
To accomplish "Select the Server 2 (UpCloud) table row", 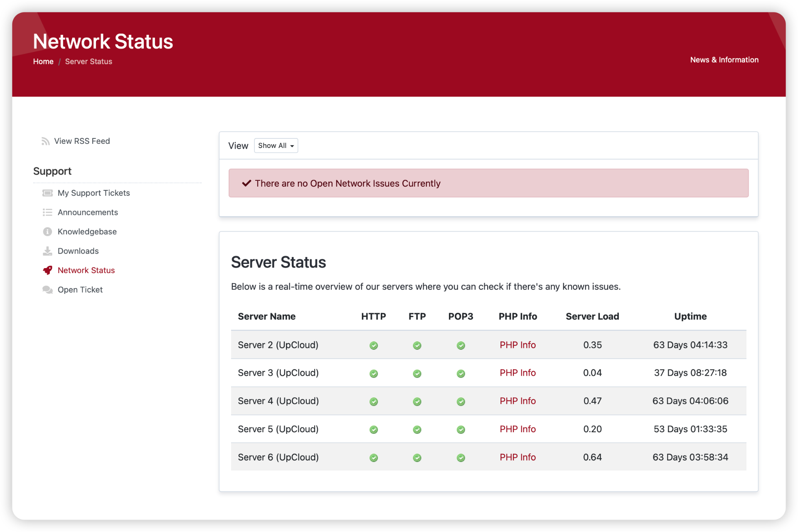I will [278, 345].
